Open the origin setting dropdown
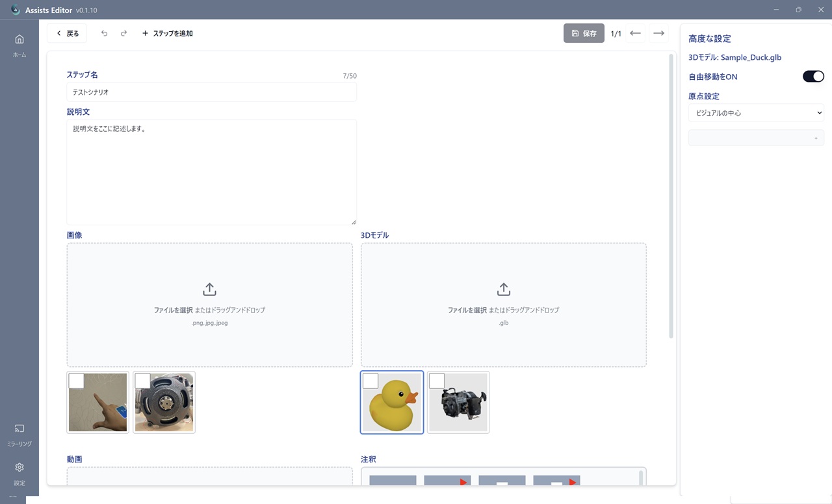The height and width of the screenshot is (504, 832). (756, 113)
